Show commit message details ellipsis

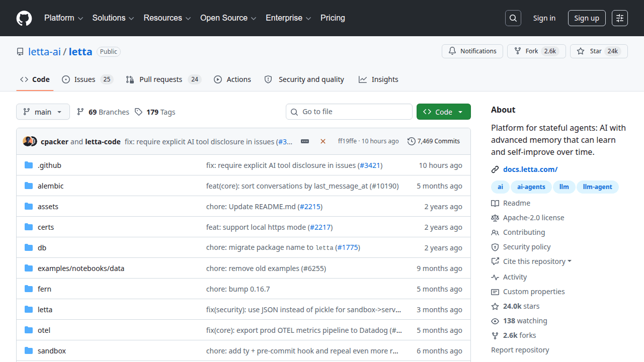[305, 141]
